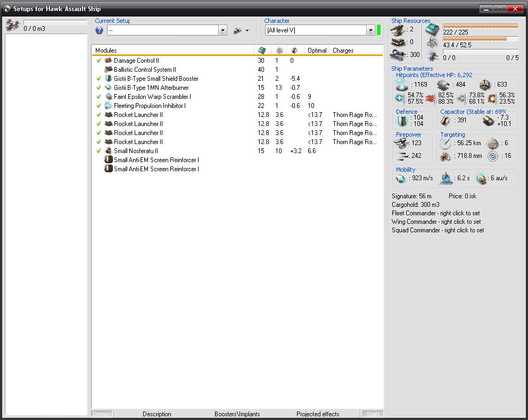The image size is (528, 420).
Task: Click the Hawk ship icon above cargo bar
Action: click(12, 26)
